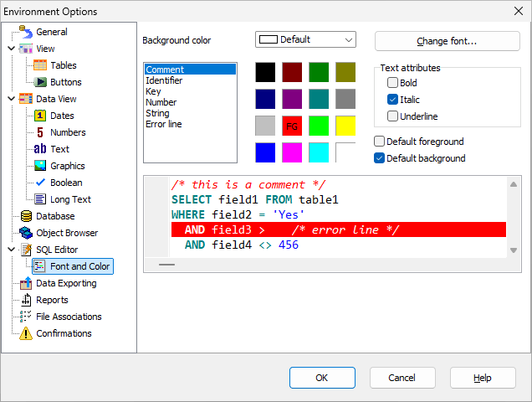Click the Confirmations warning icon
This screenshot has height=402, width=532.
(x=25, y=333)
